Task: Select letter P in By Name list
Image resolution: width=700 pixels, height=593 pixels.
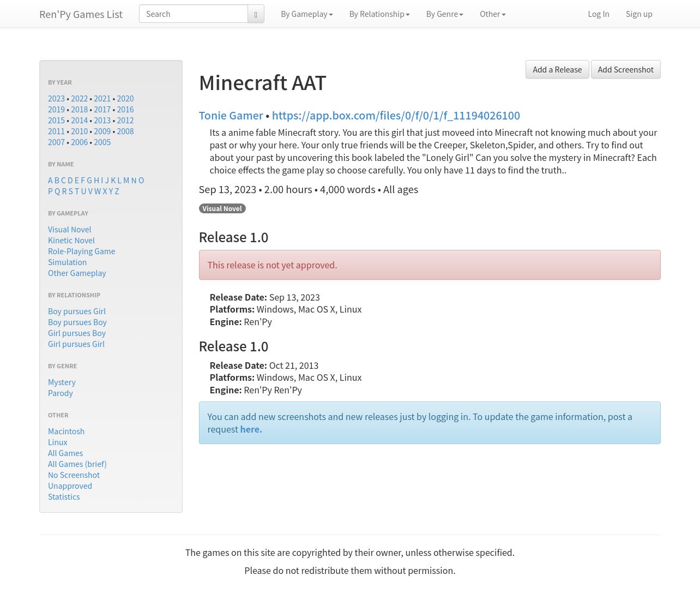Action: tap(50, 191)
